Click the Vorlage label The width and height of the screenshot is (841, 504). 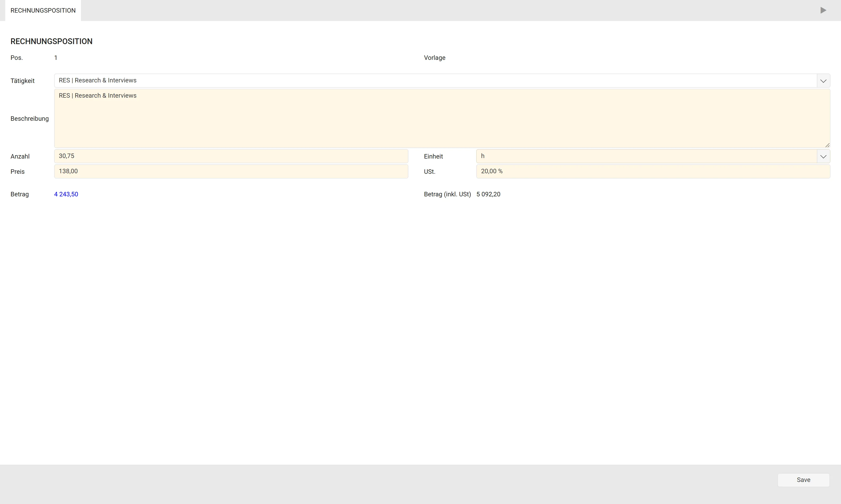[434, 58]
